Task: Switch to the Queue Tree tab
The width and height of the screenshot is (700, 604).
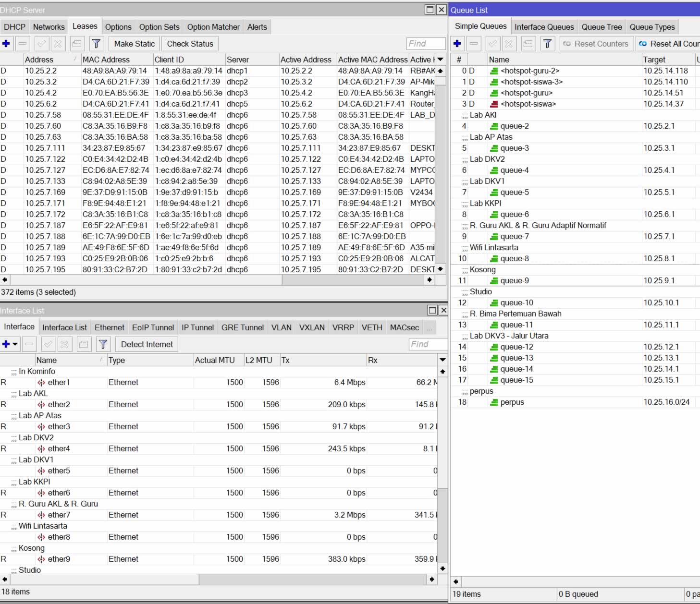Action: pyautogui.click(x=602, y=27)
